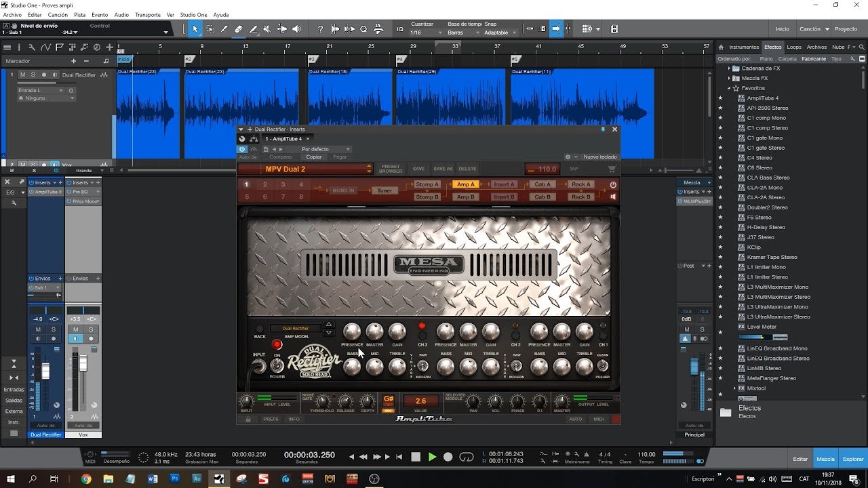Toggle AmpliTube plugin bypass power button
The width and height of the screenshot is (868, 488).
[242, 148]
